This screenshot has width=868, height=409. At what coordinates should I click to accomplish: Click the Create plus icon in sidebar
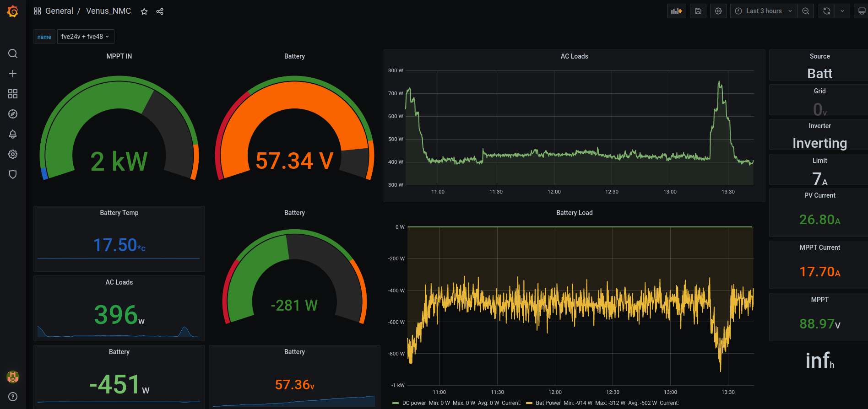point(13,74)
